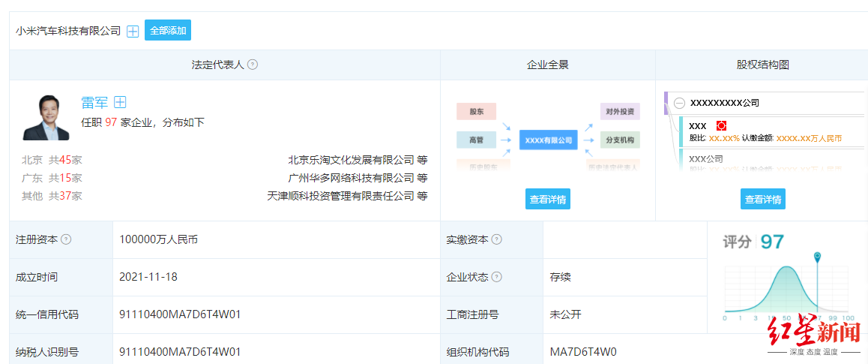Click help icon next to 企业状态
Screen dimensions: 868x364
pos(496,277)
